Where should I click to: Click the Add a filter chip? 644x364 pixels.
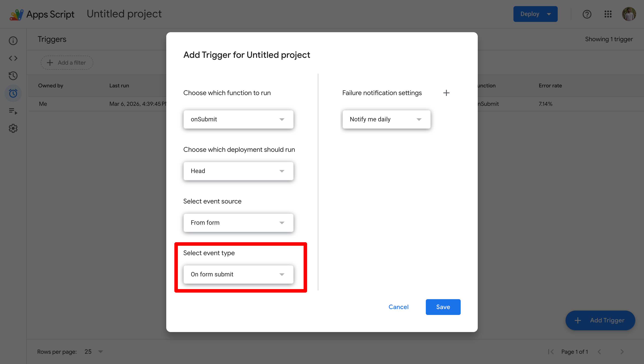tap(67, 63)
